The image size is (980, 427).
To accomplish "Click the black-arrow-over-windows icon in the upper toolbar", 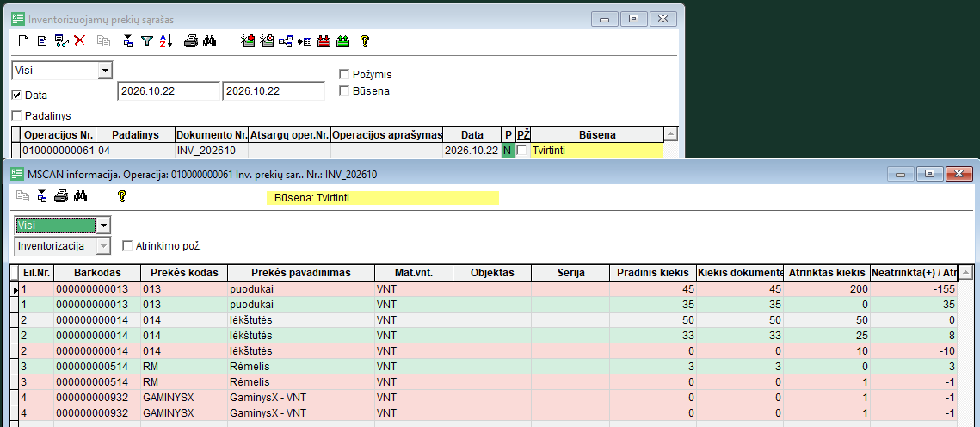I will coord(128,41).
